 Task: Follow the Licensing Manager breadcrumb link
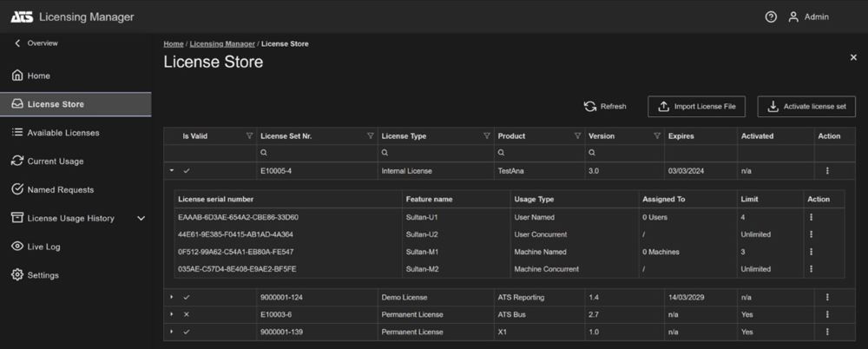tap(222, 43)
